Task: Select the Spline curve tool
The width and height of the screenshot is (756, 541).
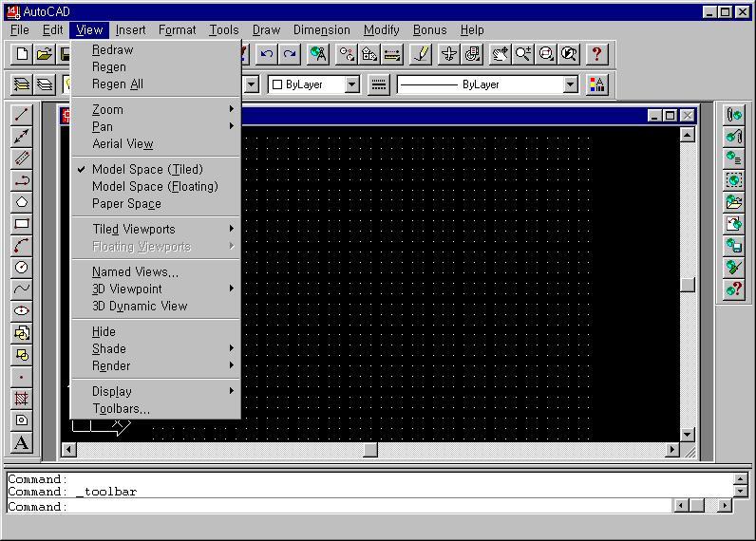Action: tap(22, 289)
